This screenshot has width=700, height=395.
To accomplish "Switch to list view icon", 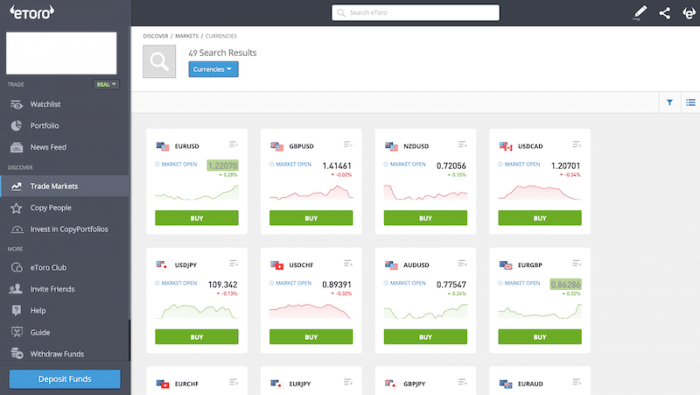I will click(691, 103).
